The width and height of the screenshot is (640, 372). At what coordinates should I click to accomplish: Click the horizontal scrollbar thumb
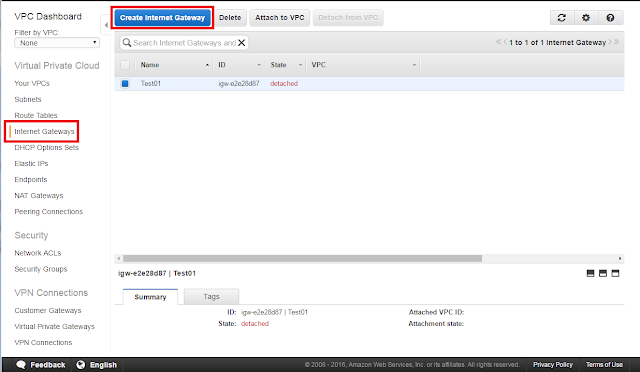[x=302, y=258]
